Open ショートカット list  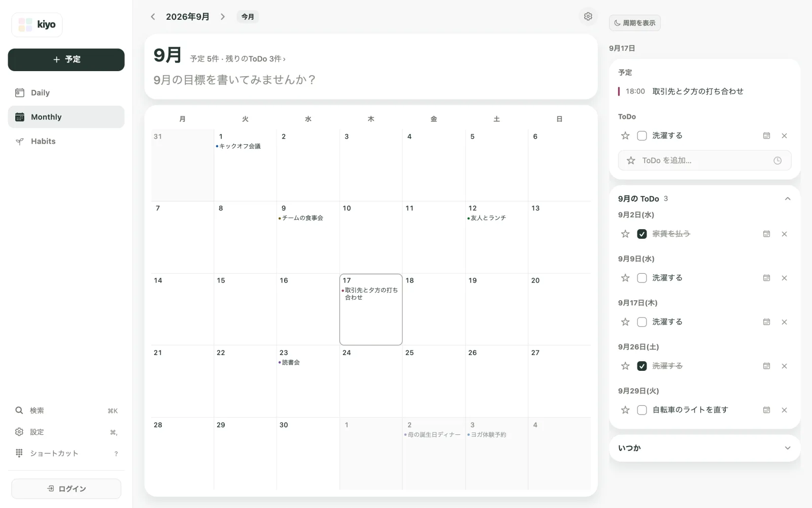(66, 453)
